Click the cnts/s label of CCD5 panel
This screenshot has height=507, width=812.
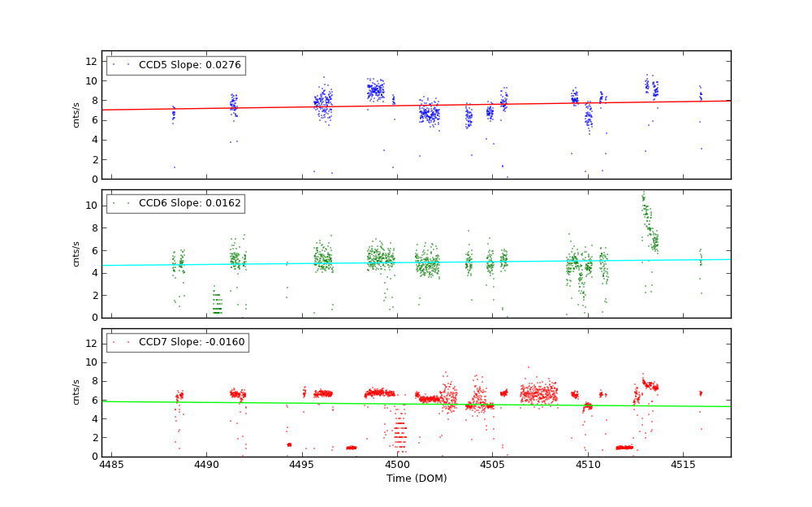coord(76,115)
